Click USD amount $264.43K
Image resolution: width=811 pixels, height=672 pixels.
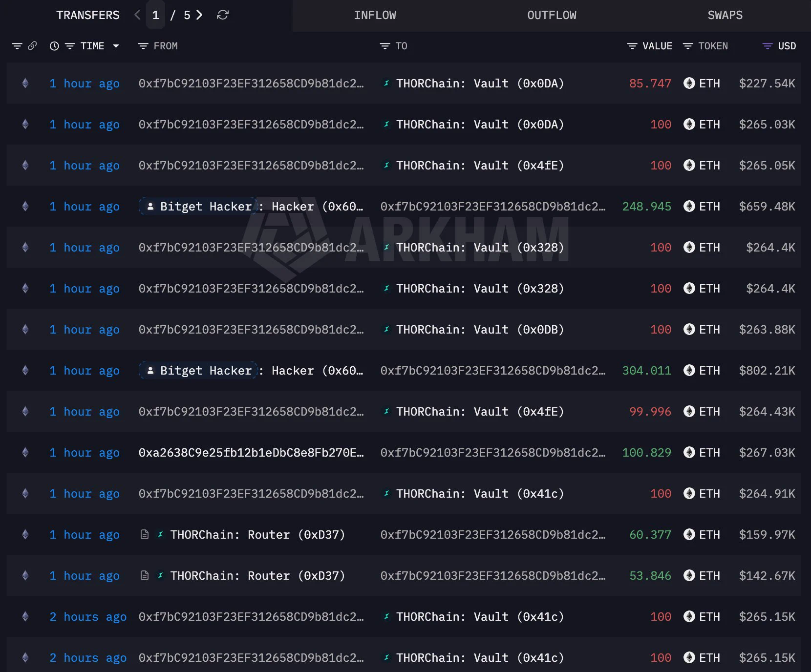(x=767, y=412)
